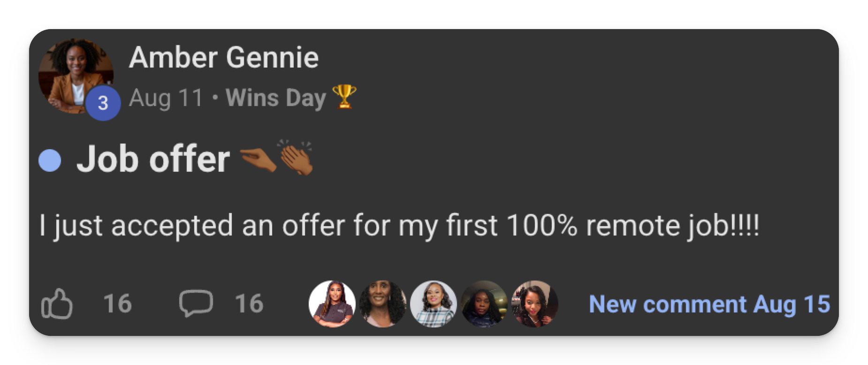868x365 pixels.
Task: Click the level 3 badge on avatar
Action: click(103, 103)
